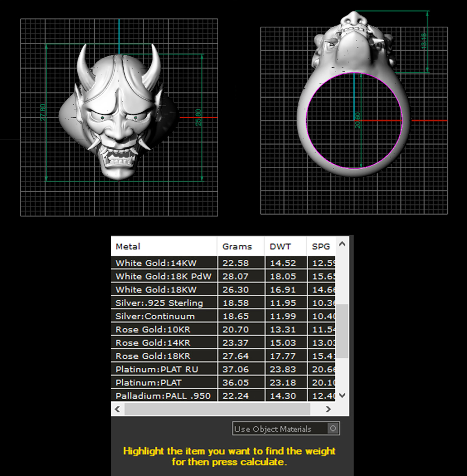Click the horizontal scrollbar thumb below the table

[x=217, y=409]
